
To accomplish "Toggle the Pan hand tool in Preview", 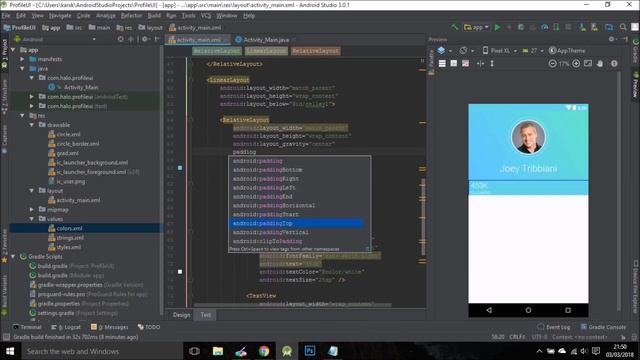I will pyautogui.click(x=600, y=64).
